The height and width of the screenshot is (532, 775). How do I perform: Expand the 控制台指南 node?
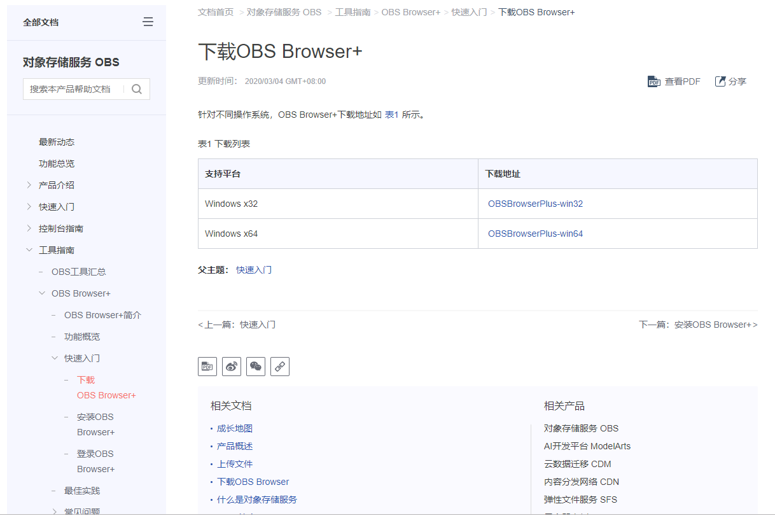(29, 228)
